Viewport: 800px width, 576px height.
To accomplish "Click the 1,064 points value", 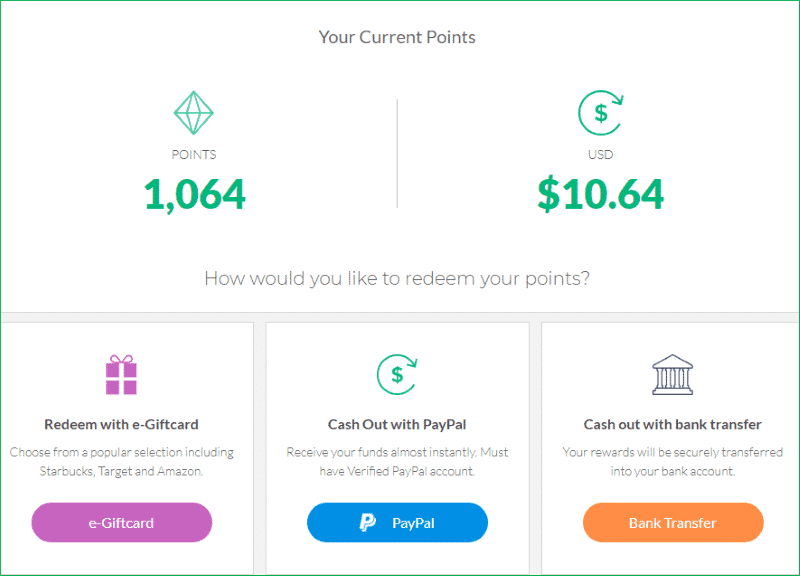I will 194,194.
